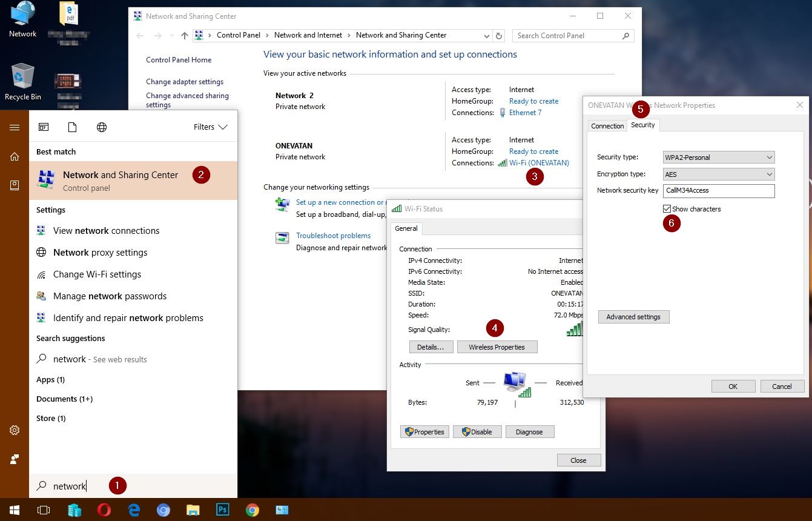
Task: Select the Documents filter icon in search
Action: [x=72, y=127]
